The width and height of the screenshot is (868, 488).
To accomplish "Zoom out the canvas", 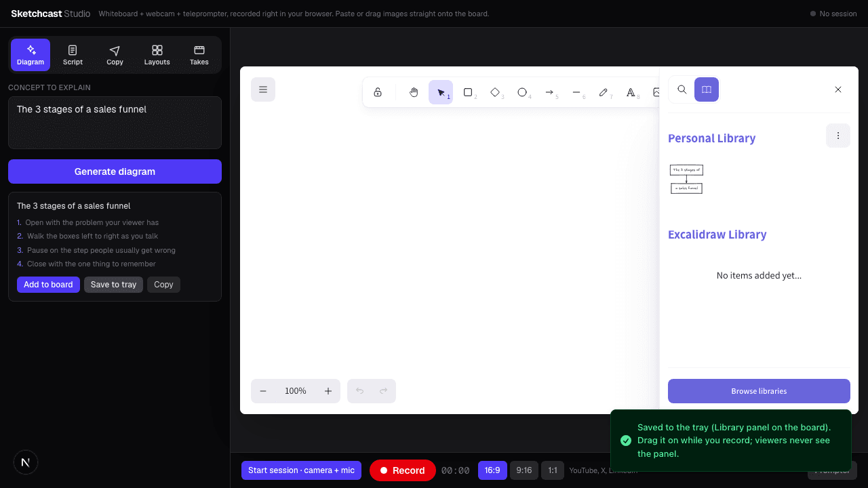I will 263,391.
